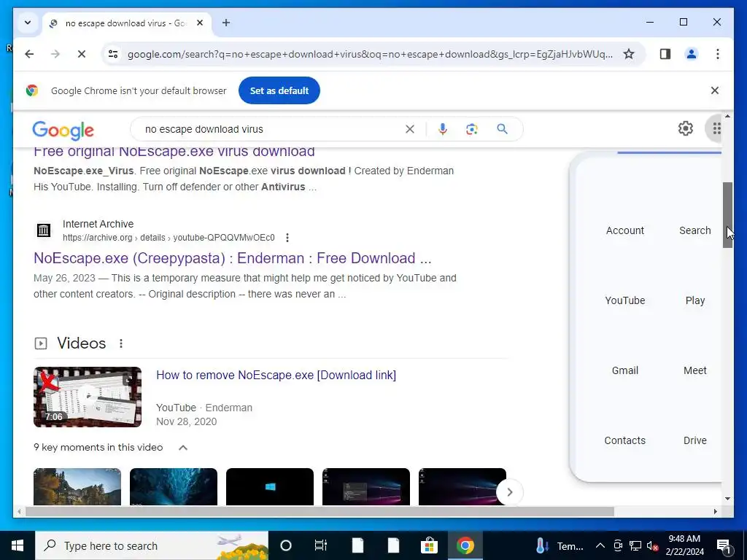The height and width of the screenshot is (560, 747).
Task: Open the Windows logo key moment thumbnail
Action: click(270, 486)
